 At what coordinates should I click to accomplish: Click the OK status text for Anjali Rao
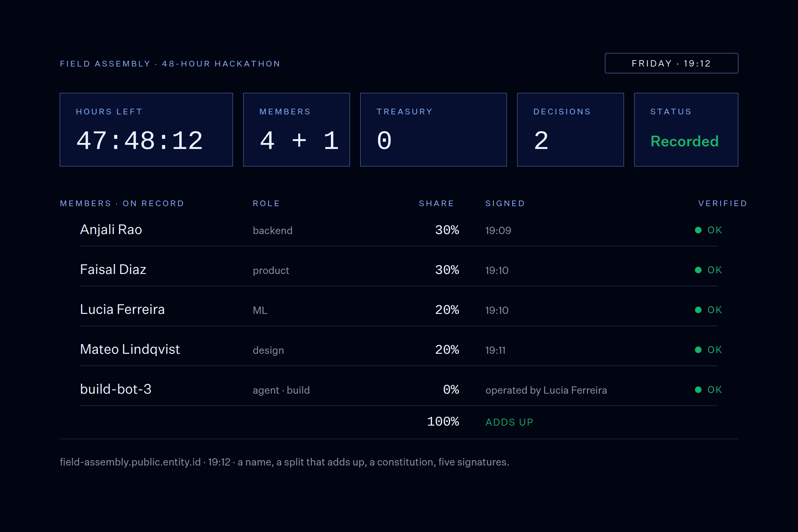715,230
